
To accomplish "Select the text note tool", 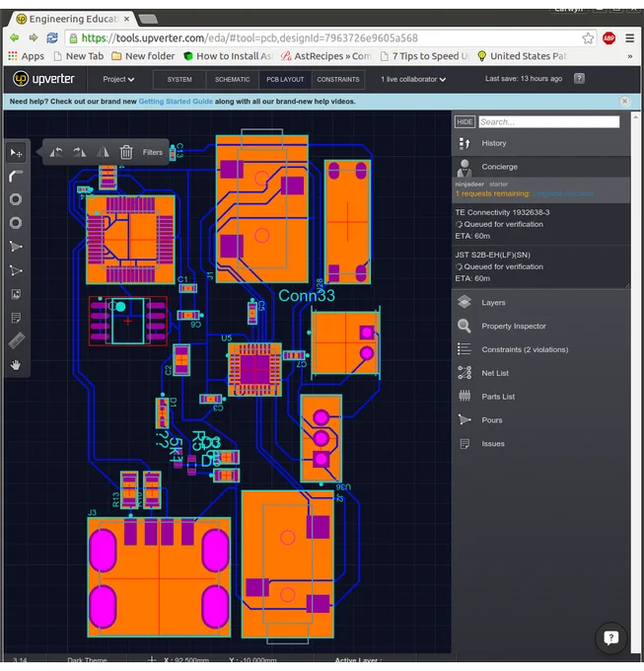I will pos(16,318).
